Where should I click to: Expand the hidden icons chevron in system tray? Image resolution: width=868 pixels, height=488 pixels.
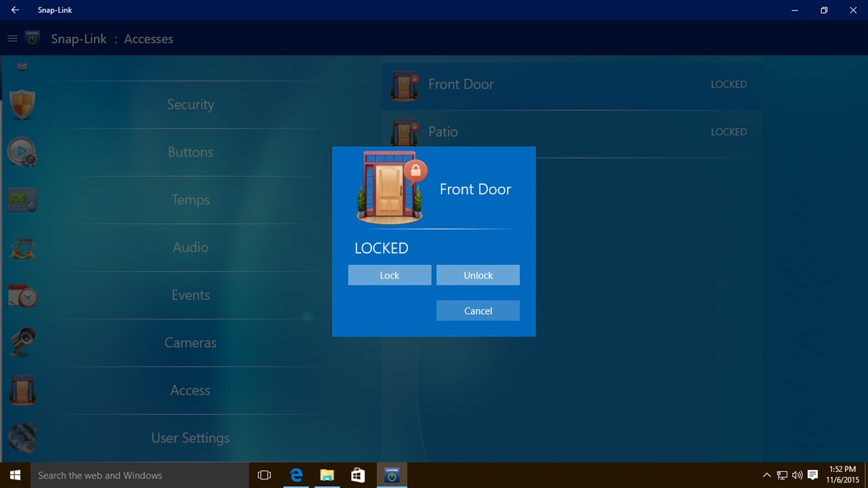pyautogui.click(x=767, y=475)
